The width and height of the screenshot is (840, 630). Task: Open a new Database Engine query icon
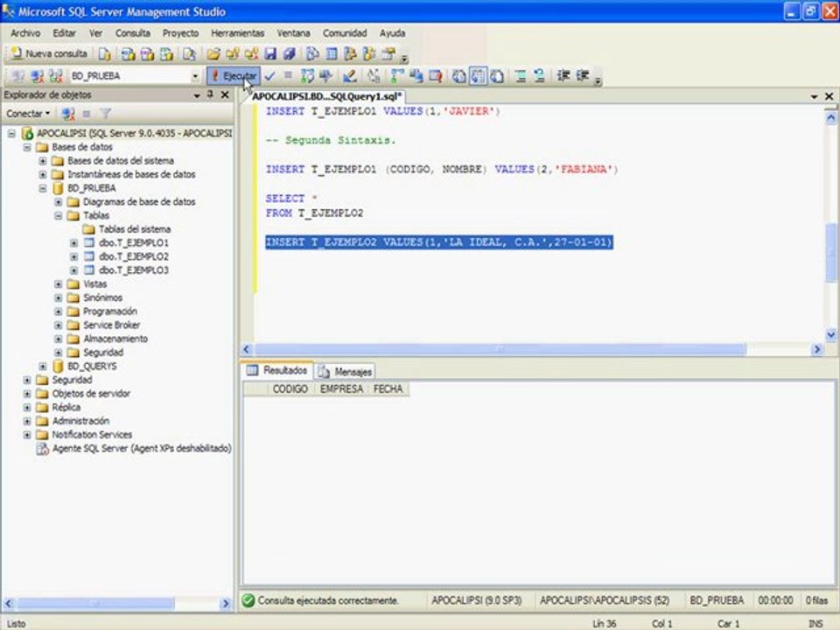tap(105, 54)
